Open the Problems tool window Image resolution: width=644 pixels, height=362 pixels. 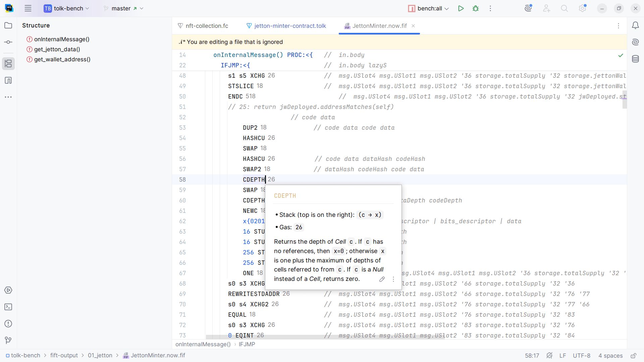[x=8, y=324]
